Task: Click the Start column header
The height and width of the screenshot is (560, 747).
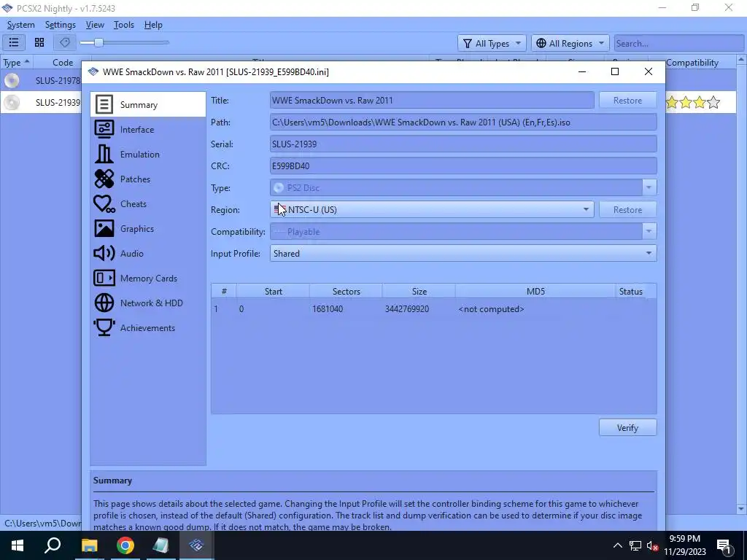Action: (x=273, y=292)
